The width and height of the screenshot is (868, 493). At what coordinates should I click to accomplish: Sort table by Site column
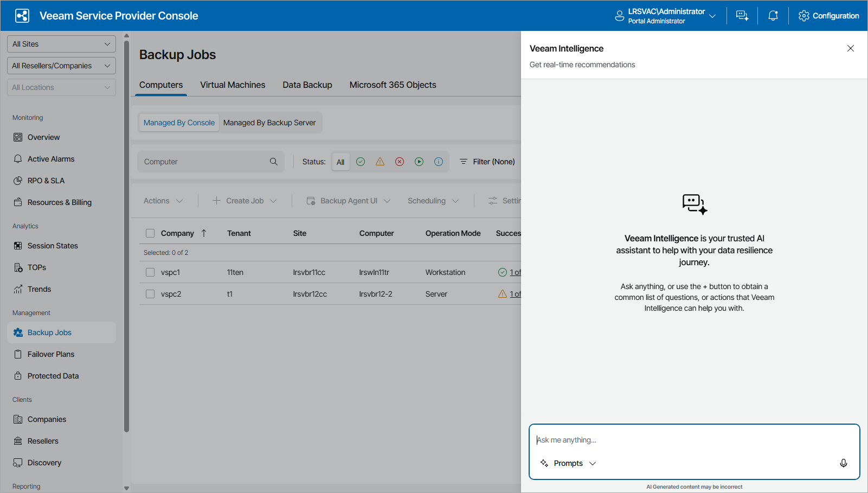(x=300, y=233)
